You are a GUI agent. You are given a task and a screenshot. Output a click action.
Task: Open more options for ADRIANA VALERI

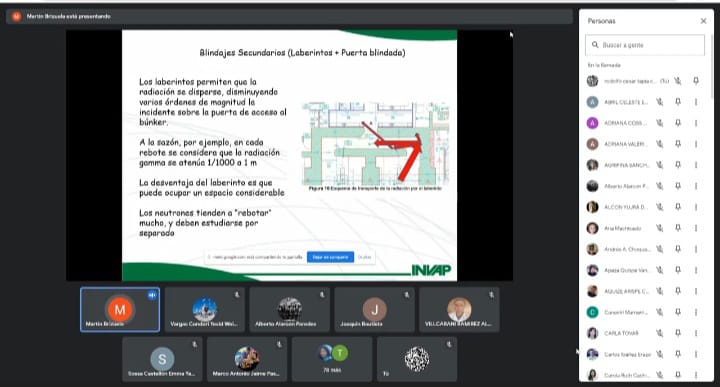pyautogui.click(x=696, y=144)
